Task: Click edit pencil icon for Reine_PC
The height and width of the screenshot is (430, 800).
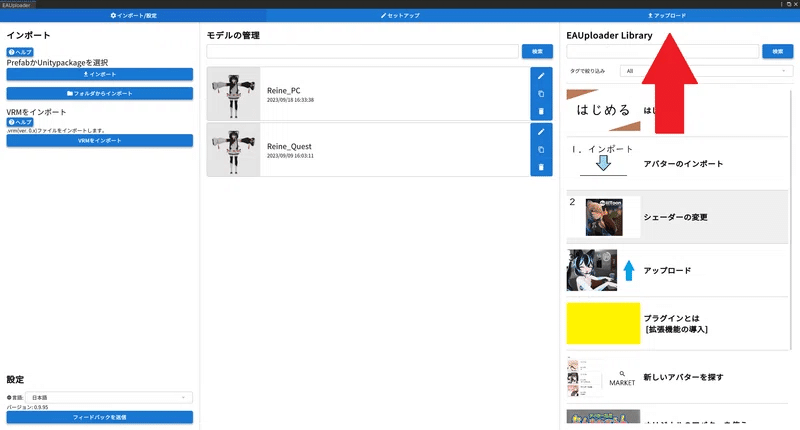Action: coord(541,76)
